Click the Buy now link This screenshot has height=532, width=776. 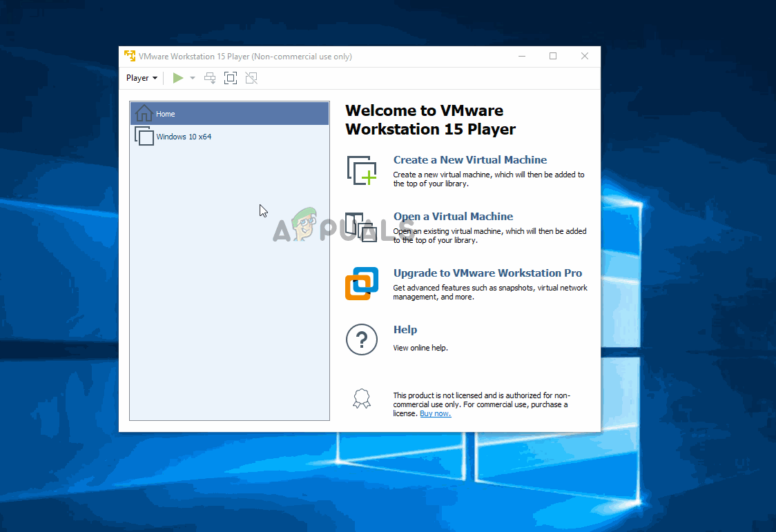(435, 413)
